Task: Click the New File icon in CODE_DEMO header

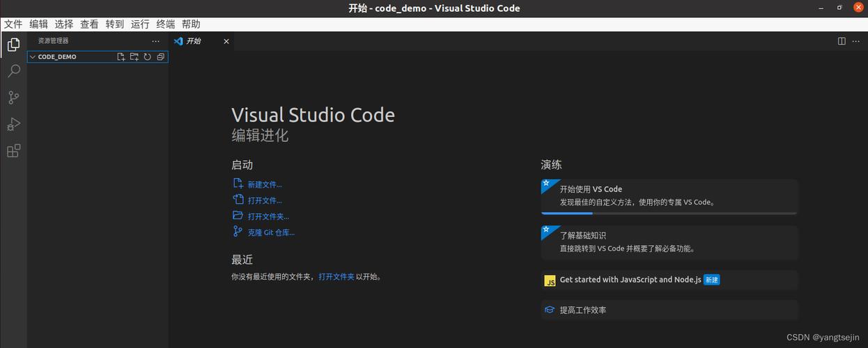Action: (121, 57)
